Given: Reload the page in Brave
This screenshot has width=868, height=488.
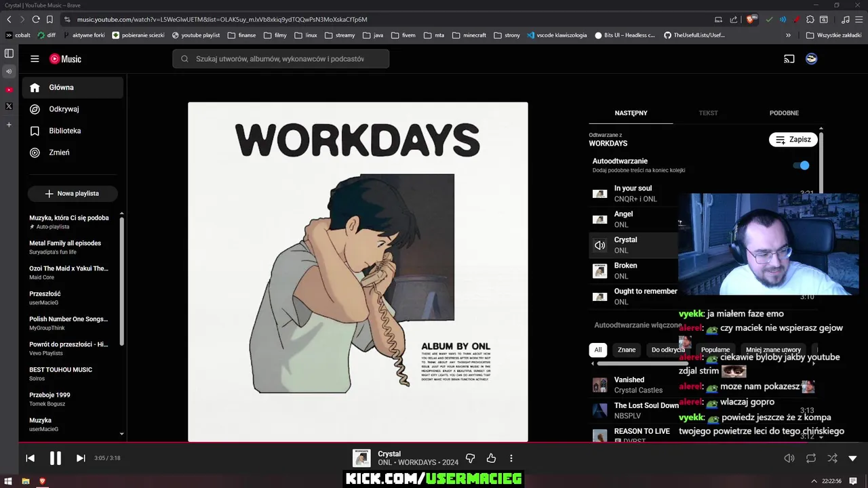Looking at the screenshot, I should (36, 20).
